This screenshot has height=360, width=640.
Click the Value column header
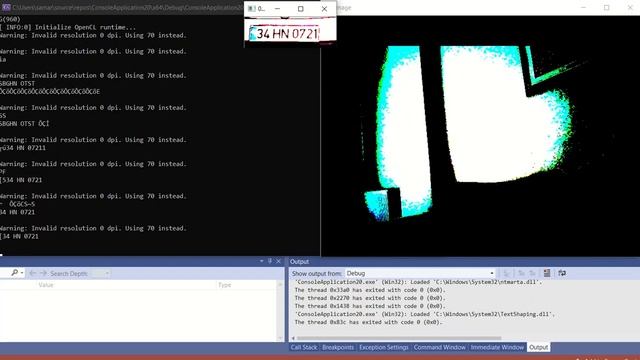pos(46,285)
